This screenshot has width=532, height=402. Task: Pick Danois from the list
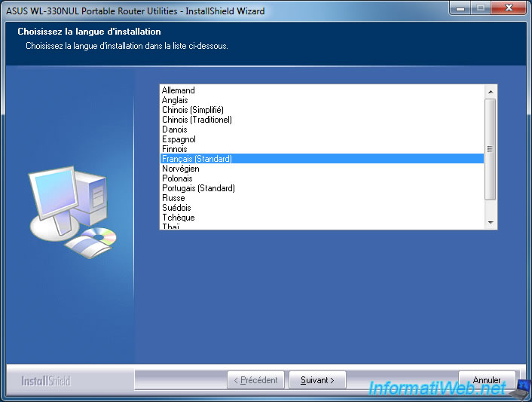(x=322, y=129)
